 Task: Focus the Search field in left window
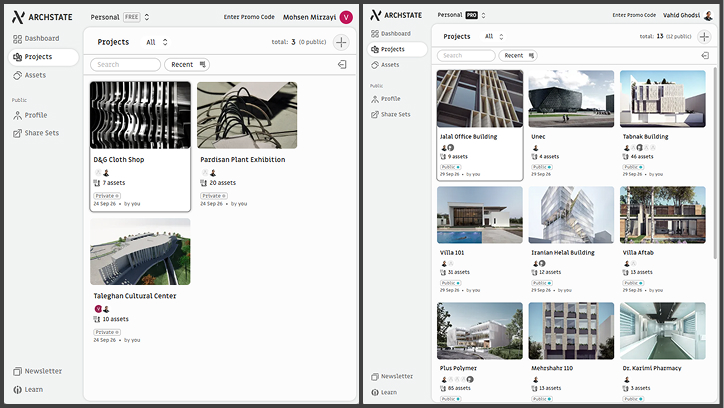(125, 65)
